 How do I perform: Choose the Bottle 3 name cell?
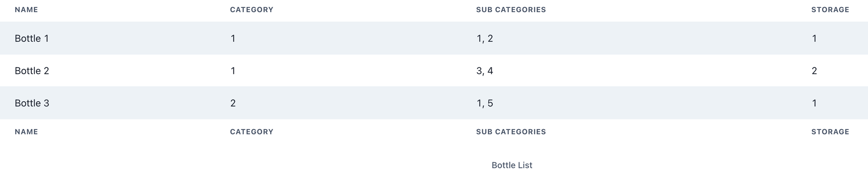point(32,103)
